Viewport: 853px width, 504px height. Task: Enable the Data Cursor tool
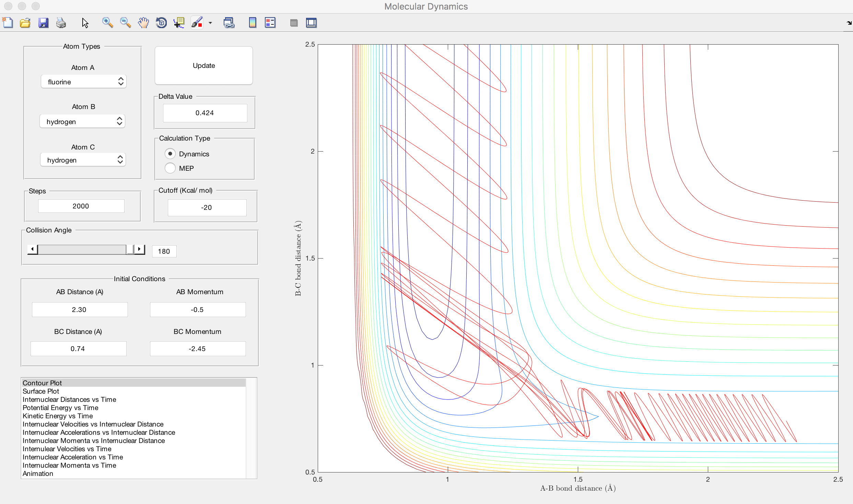click(179, 23)
